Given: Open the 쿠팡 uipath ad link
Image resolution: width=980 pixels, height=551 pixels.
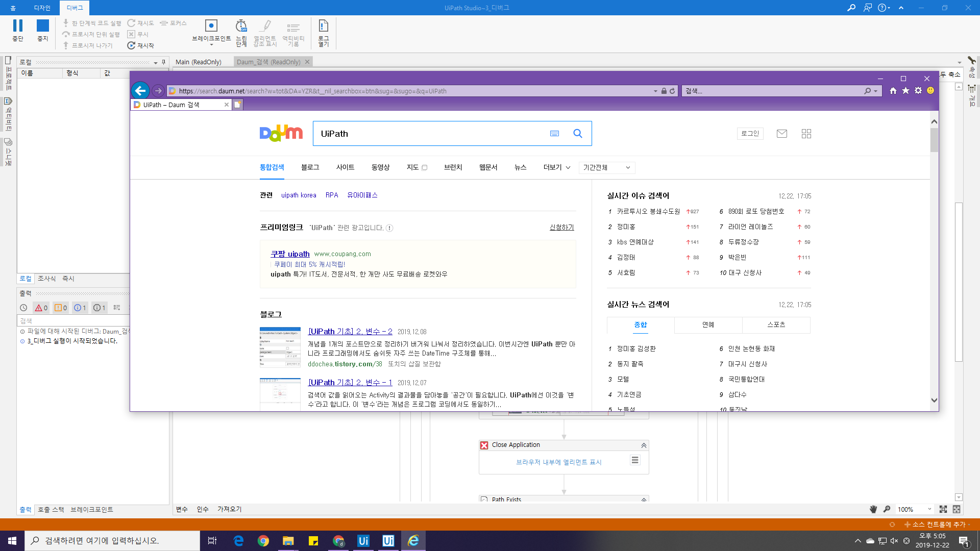Looking at the screenshot, I should pos(290,254).
